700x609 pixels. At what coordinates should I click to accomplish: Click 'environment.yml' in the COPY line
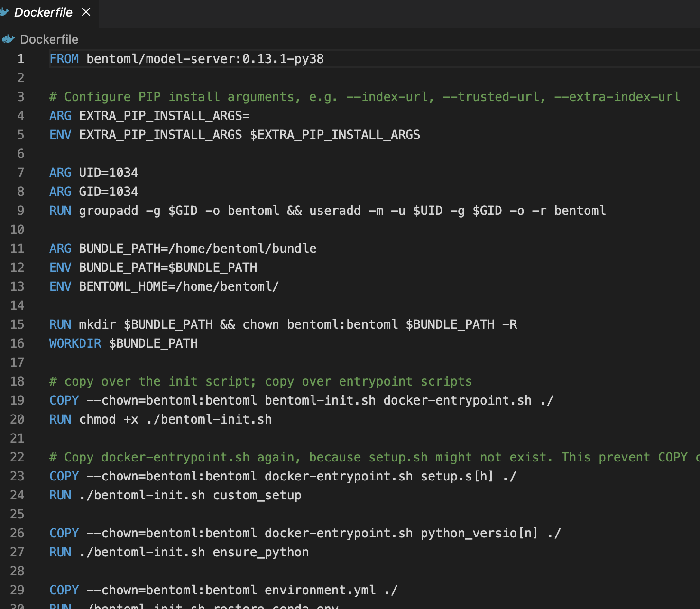click(x=320, y=590)
